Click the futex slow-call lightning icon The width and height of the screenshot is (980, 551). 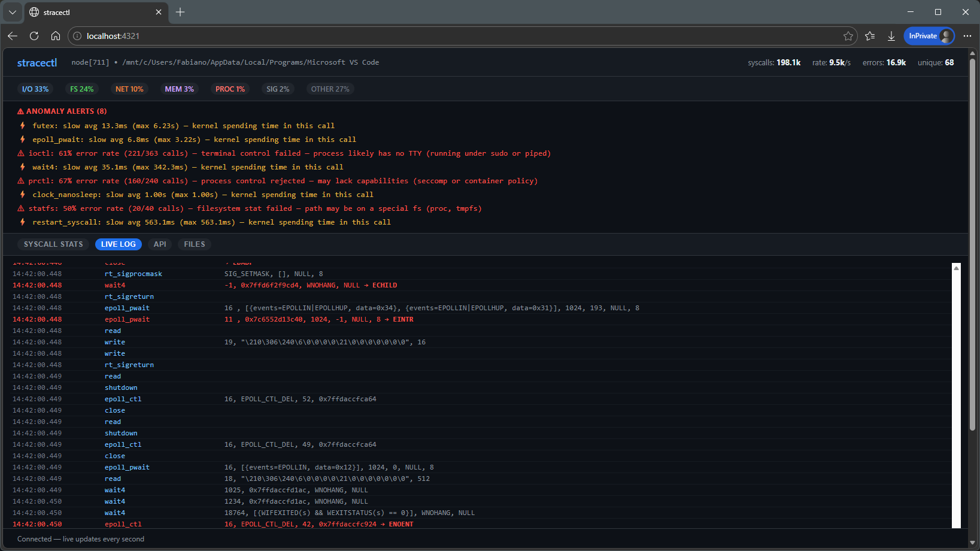pos(23,126)
